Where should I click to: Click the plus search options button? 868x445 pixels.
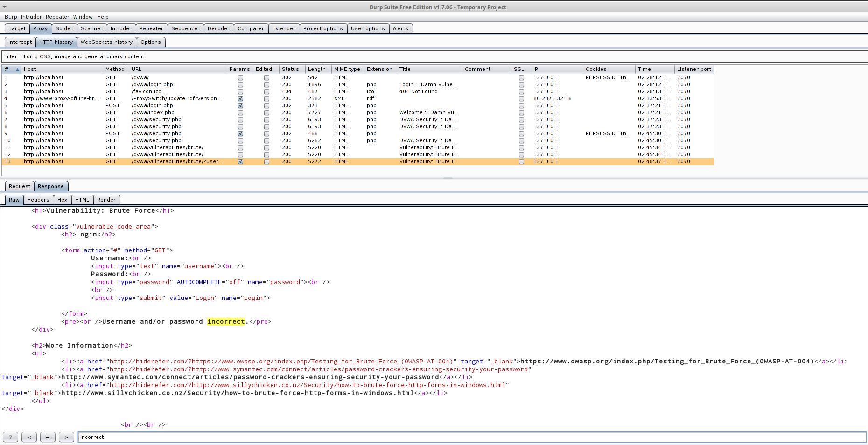tap(48, 437)
